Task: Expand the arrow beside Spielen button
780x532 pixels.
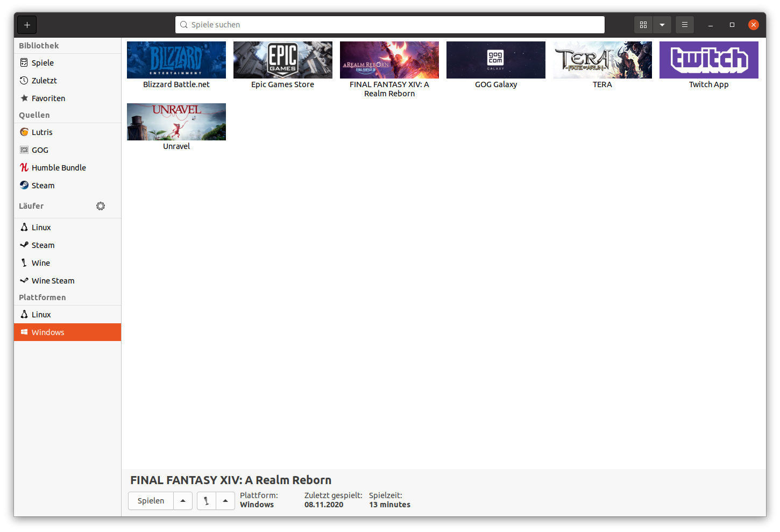Action: (183, 501)
